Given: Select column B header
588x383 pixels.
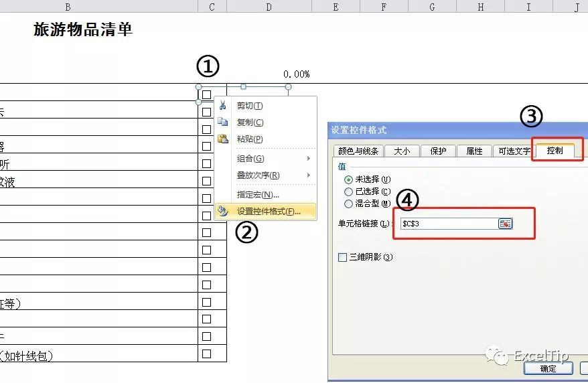Looking at the screenshot, I should (x=68, y=7).
